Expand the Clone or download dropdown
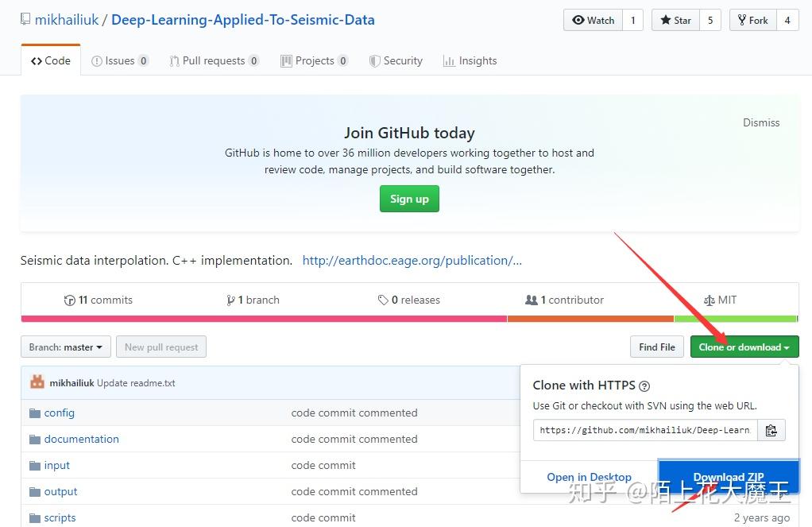The width and height of the screenshot is (812, 527). [744, 347]
